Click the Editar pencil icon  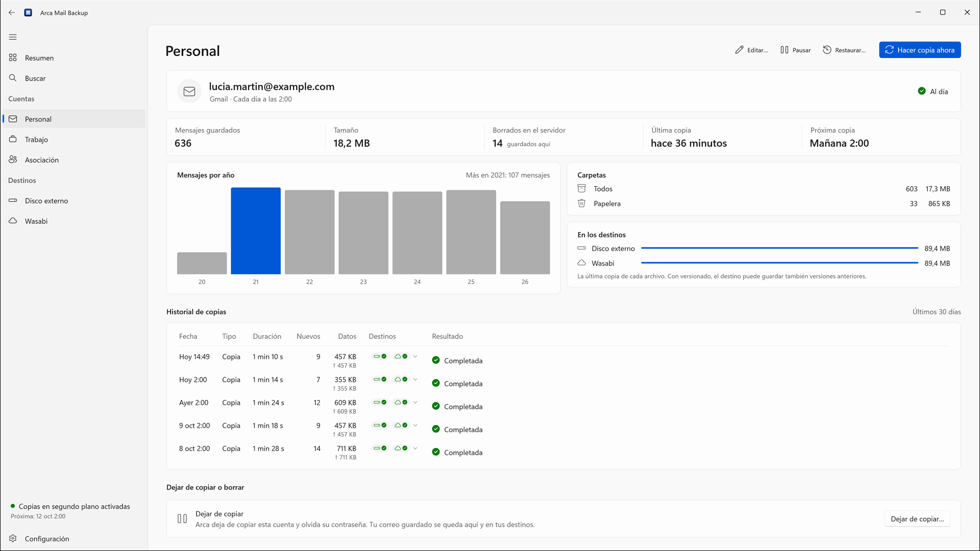[x=739, y=50]
